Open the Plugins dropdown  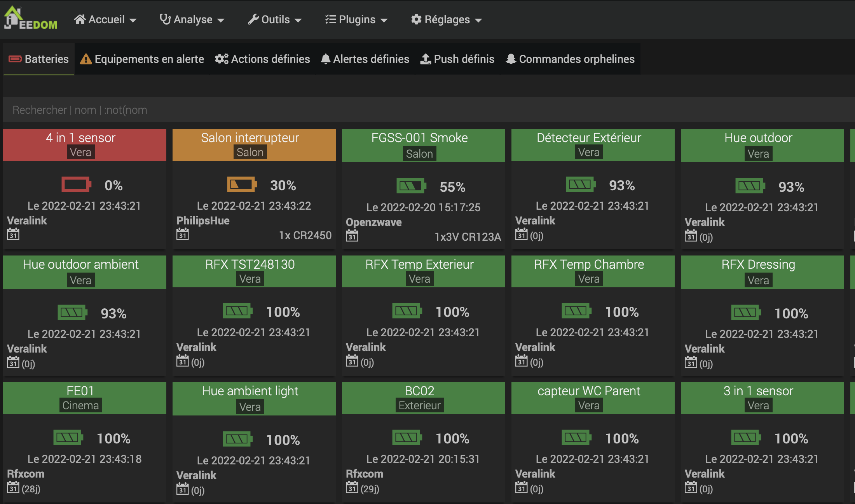[356, 19]
